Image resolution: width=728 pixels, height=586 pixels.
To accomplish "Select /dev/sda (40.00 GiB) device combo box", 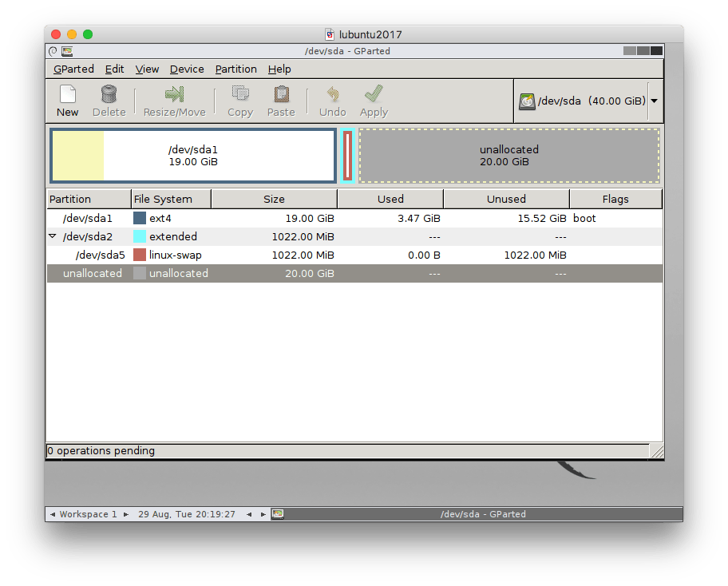I will point(589,101).
